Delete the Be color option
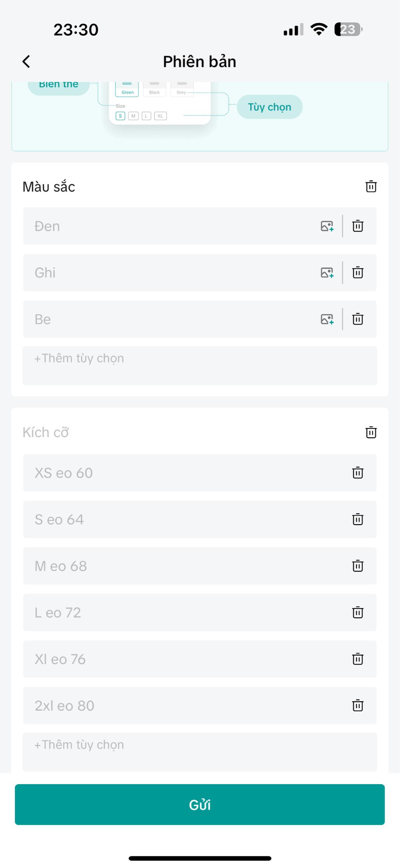This screenshot has width=400, height=868. point(358,319)
